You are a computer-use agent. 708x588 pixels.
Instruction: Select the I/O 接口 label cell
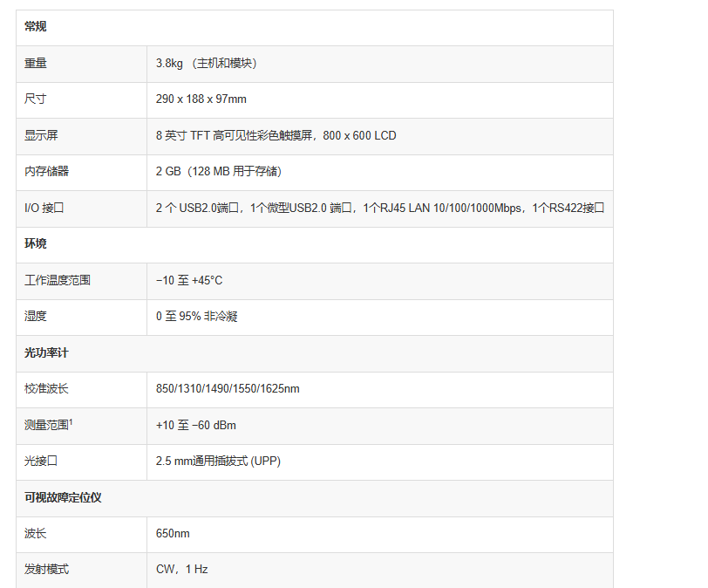[44, 208]
